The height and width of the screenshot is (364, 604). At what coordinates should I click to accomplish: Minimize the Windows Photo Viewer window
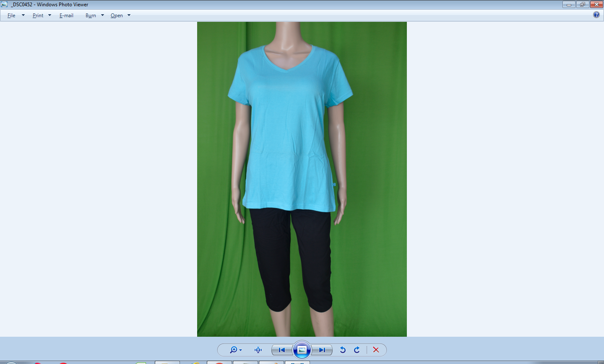569,5
